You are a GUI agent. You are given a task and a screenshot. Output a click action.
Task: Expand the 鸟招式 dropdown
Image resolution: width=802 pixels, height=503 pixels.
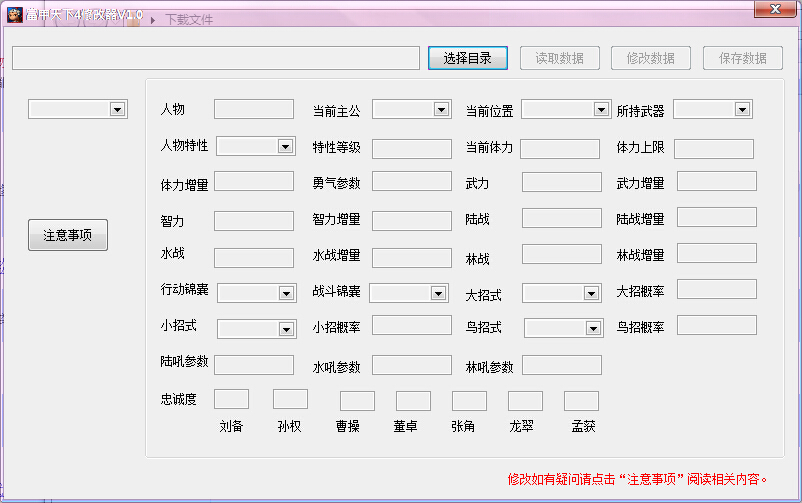click(563, 328)
